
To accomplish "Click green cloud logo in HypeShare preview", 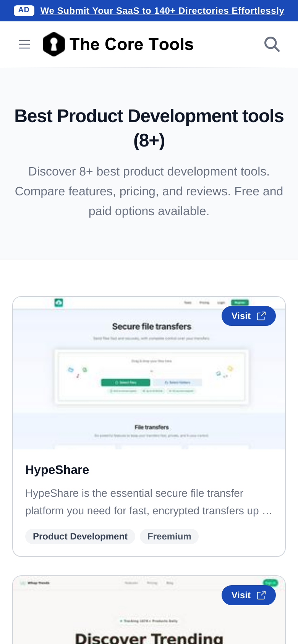I will click(58, 303).
